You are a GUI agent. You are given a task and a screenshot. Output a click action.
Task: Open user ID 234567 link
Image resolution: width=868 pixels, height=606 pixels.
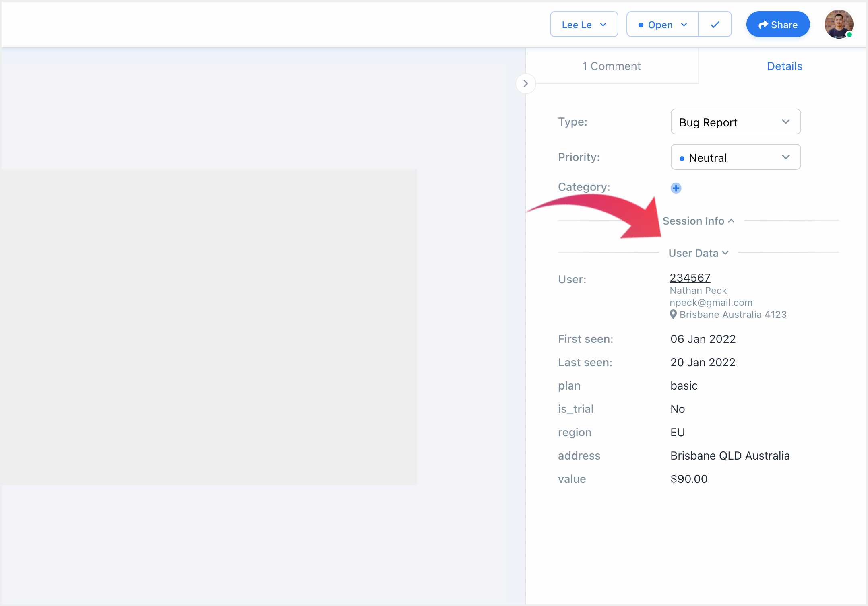[690, 278]
